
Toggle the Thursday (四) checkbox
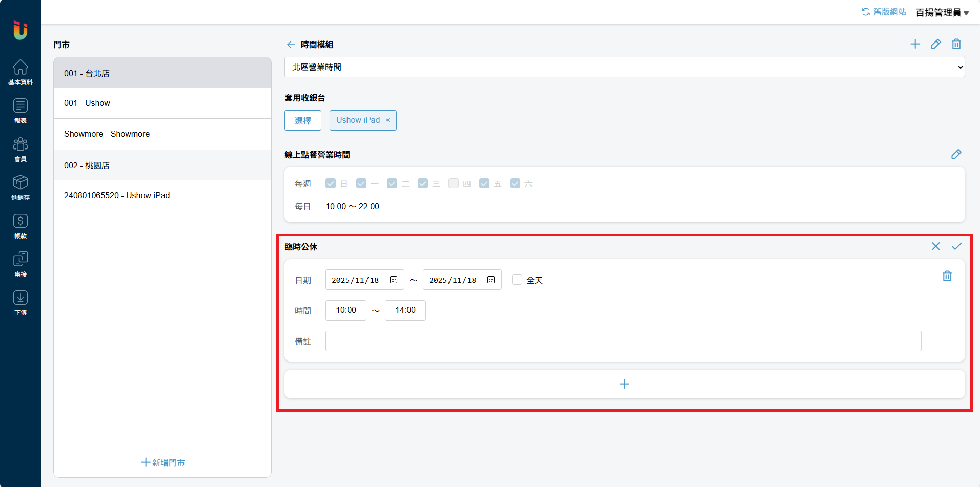(454, 183)
